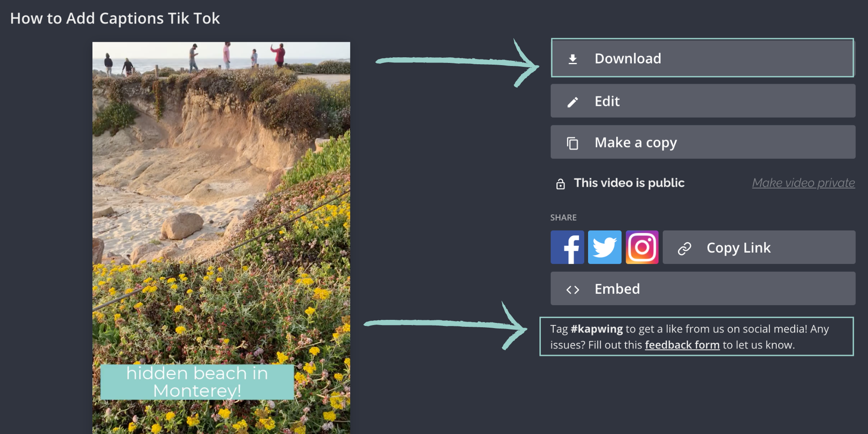868x434 pixels.
Task: Share the video to Facebook
Action: [567, 247]
